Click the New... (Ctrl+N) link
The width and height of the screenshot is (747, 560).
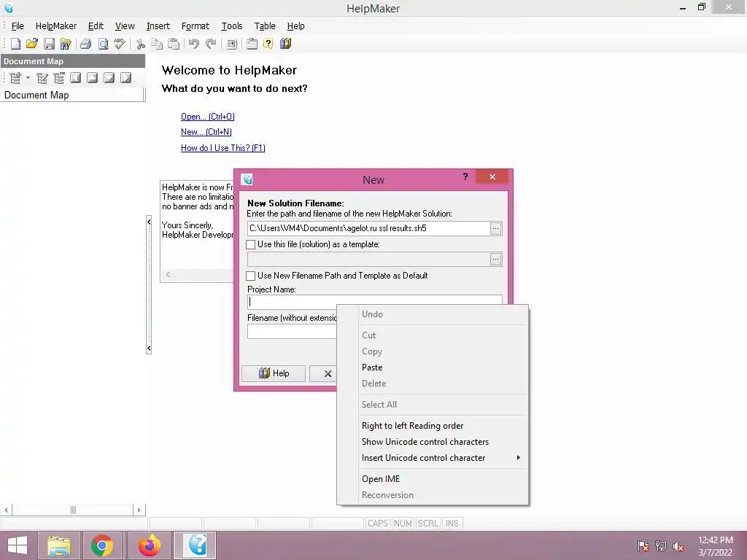206,132
